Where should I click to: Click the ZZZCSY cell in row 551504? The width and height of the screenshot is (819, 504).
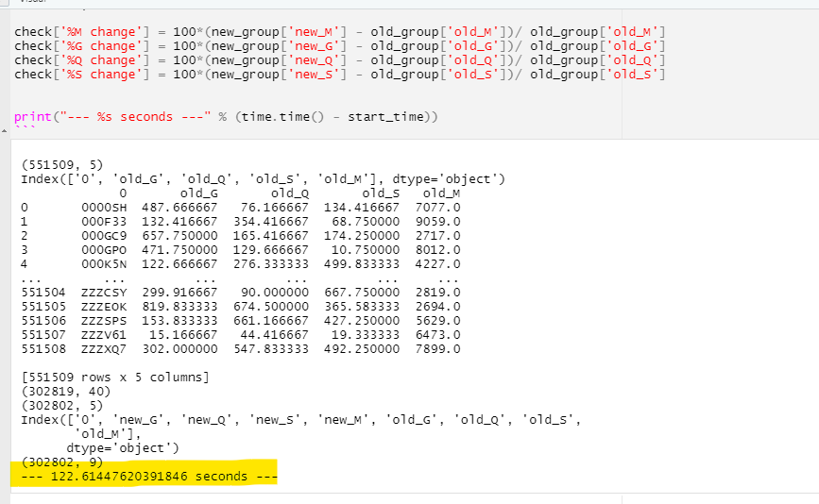104,292
